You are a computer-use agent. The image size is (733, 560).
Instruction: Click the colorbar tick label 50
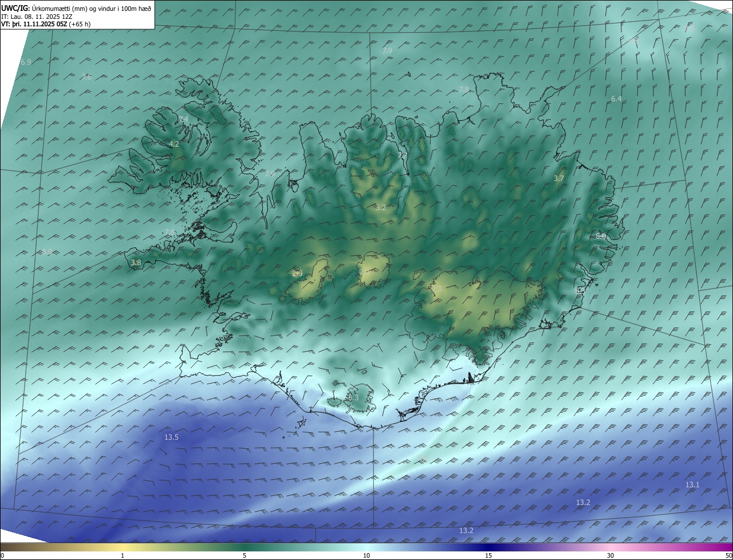(x=728, y=555)
